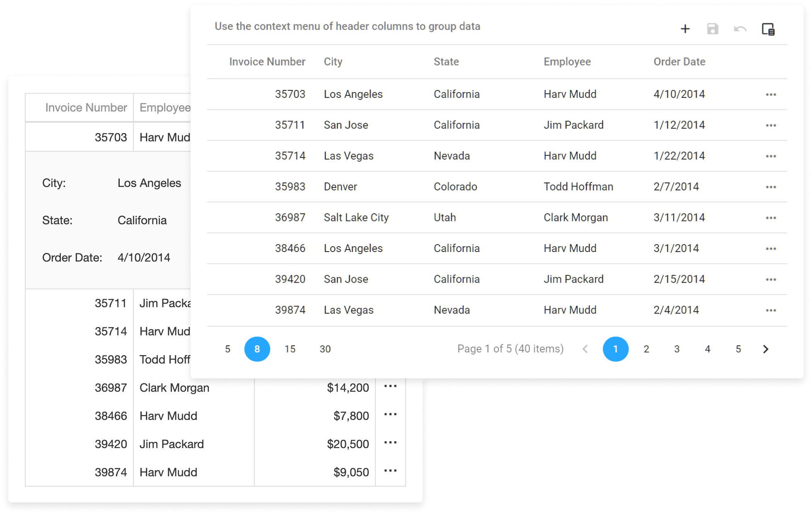The image size is (812, 514).
Task: Select the active page size 8
Action: (257, 349)
